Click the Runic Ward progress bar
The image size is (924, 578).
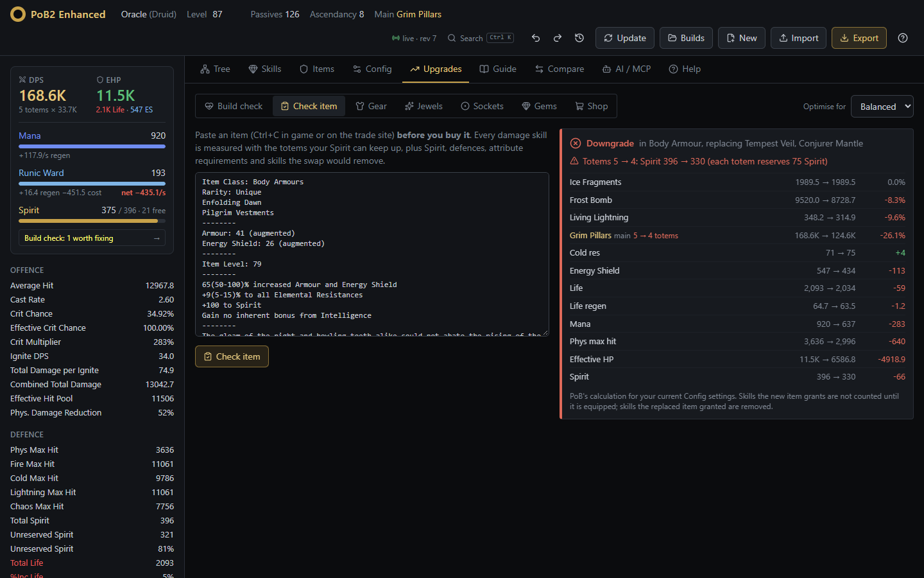[x=92, y=184]
